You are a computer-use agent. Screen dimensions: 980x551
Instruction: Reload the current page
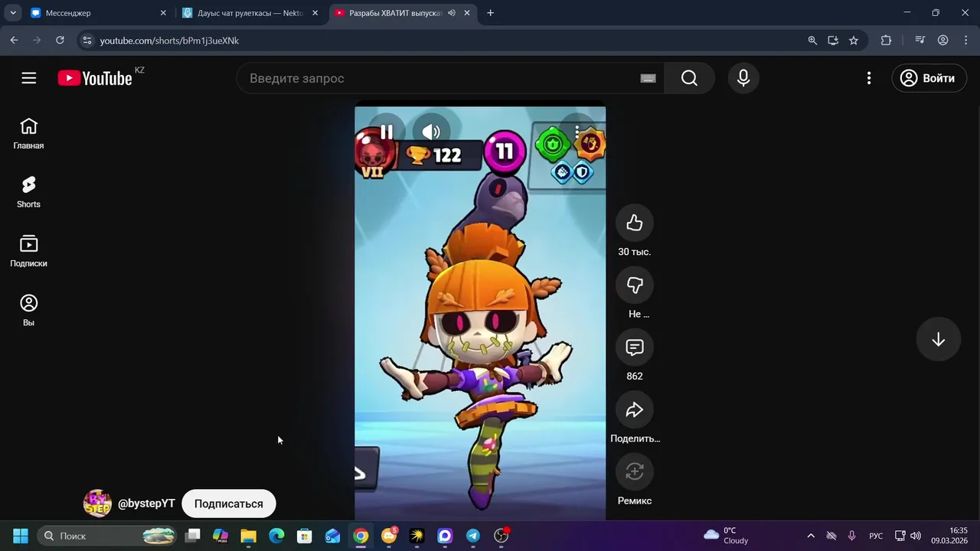[60, 40]
